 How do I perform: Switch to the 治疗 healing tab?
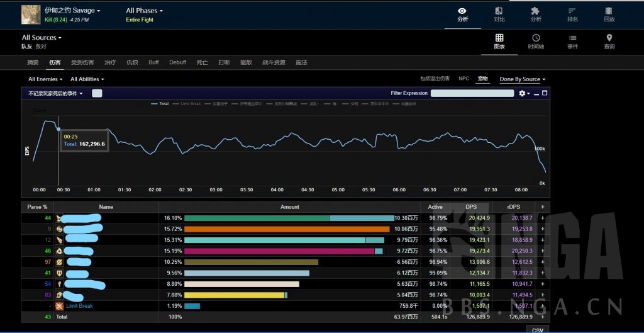coord(110,62)
